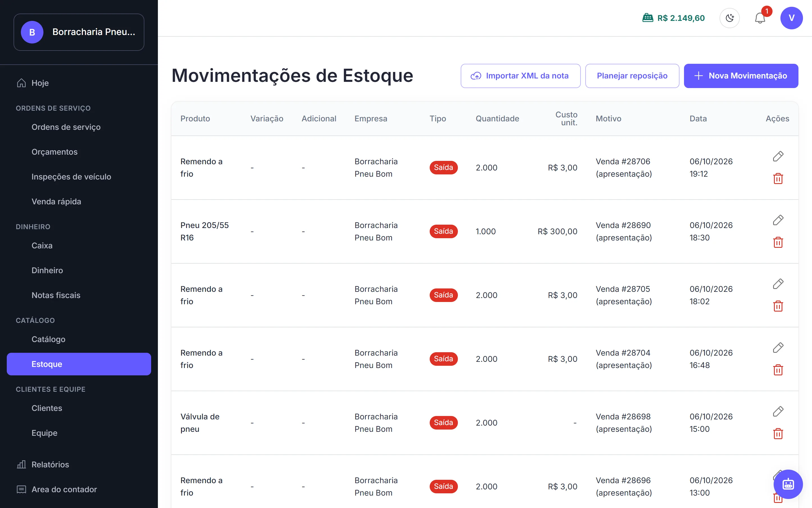Viewport: 812px width, 508px height.
Task: Remove the Venda #28704 movement using trash
Action: pyautogui.click(x=778, y=370)
